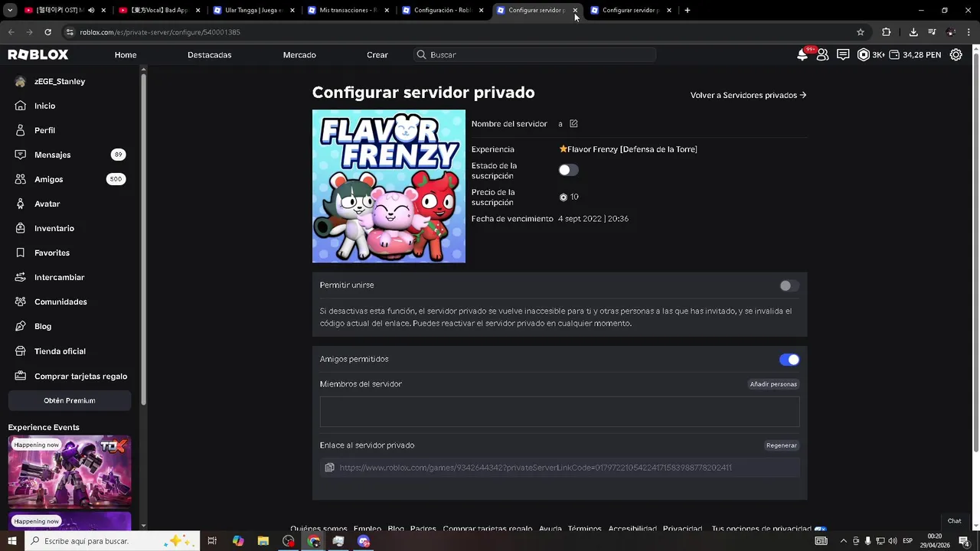This screenshot has height=551, width=980.
Task: Enable the Permitir unirse switch
Action: coord(789,285)
